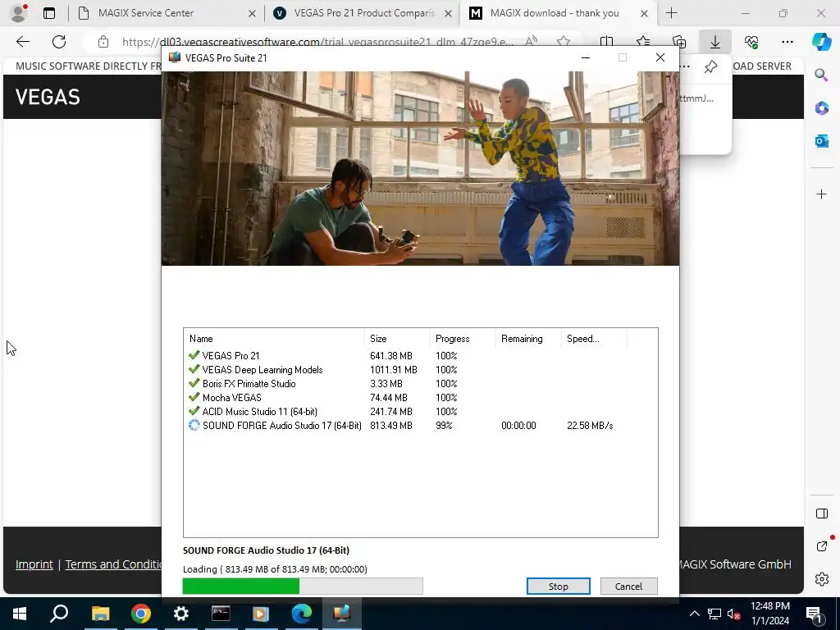
Task: Click the VEGAS logo on page
Action: (48, 97)
